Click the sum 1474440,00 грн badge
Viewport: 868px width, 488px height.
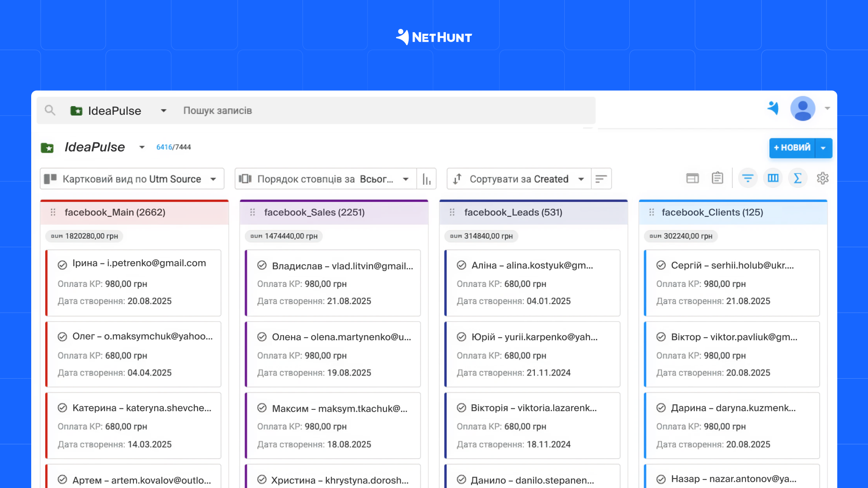[284, 236]
